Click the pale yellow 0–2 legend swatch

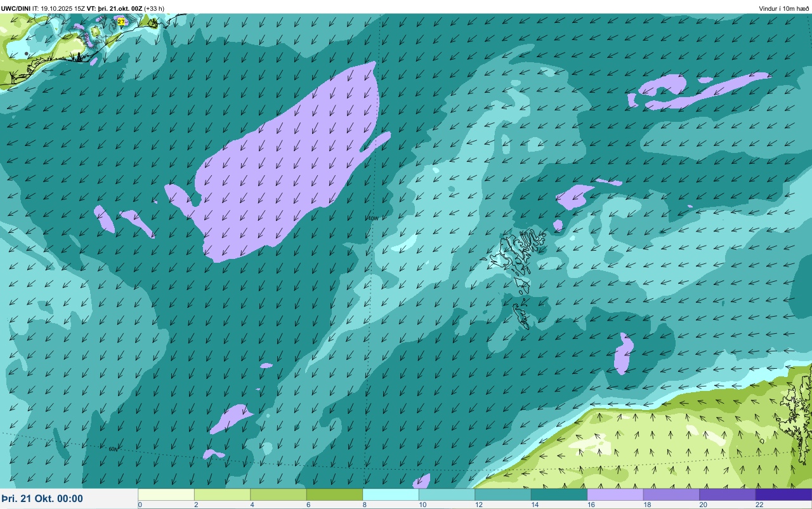click(x=166, y=494)
